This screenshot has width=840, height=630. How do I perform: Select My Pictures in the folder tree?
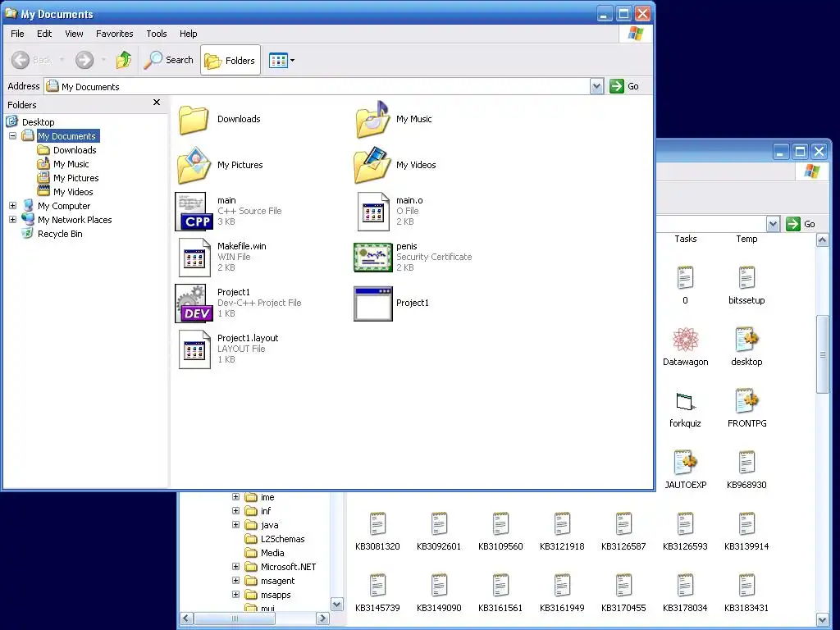click(x=75, y=178)
